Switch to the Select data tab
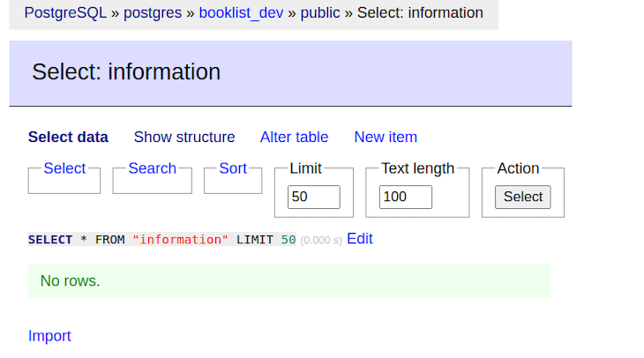The height and width of the screenshot is (358, 644). tap(68, 137)
